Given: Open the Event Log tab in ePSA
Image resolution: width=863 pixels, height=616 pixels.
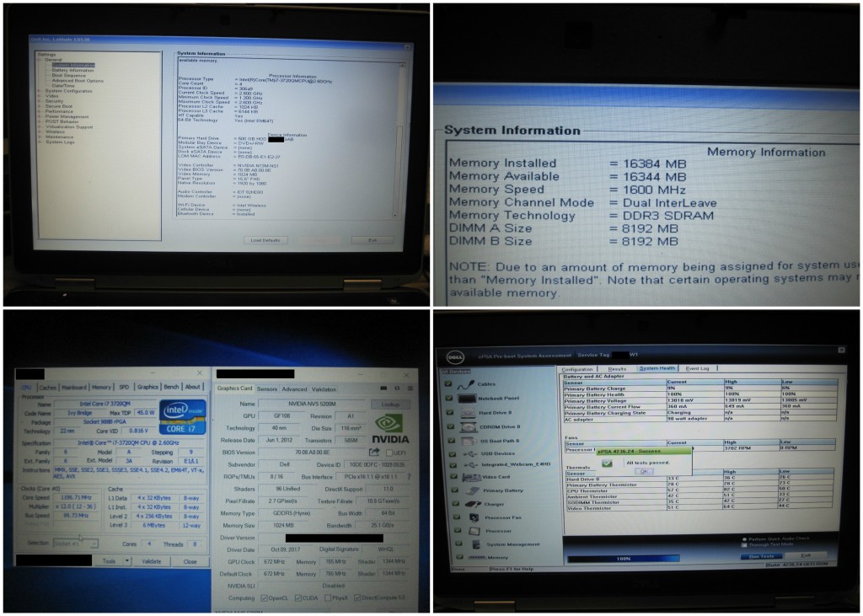Looking at the screenshot, I should tap(698, 368).
